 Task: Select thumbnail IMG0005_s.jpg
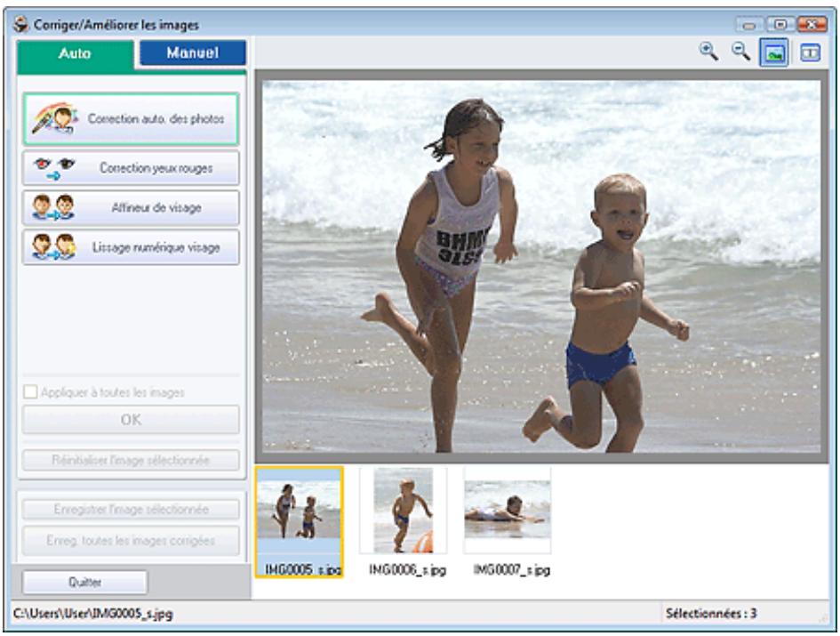[x=299, y=522]
